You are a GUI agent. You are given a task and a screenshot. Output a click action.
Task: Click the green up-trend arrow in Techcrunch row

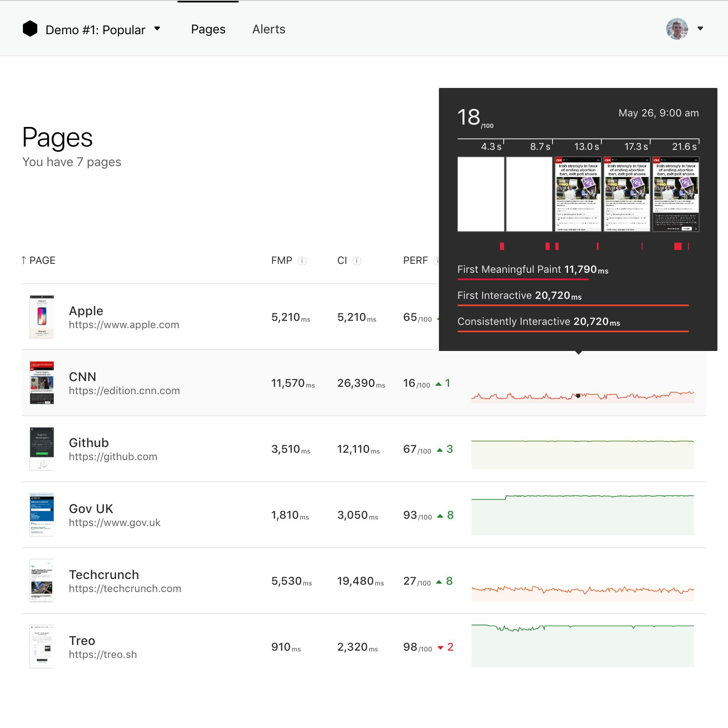pyautogui.click(x=439, y=582)
